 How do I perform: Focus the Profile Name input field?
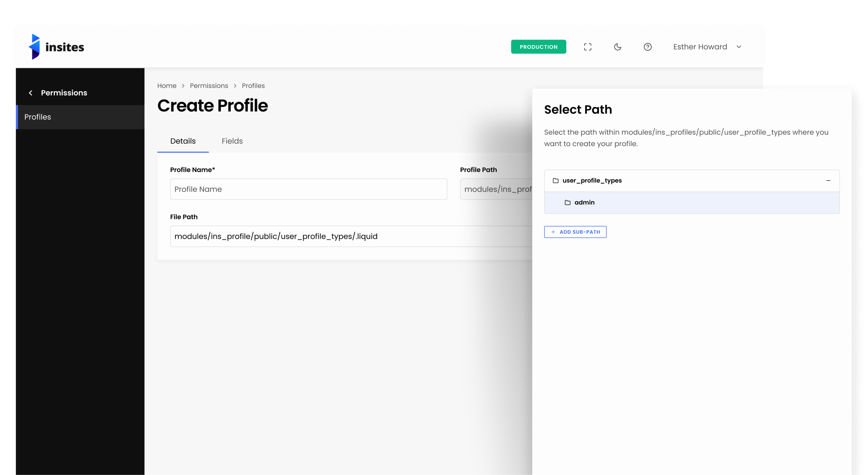[x=308, y=189]
